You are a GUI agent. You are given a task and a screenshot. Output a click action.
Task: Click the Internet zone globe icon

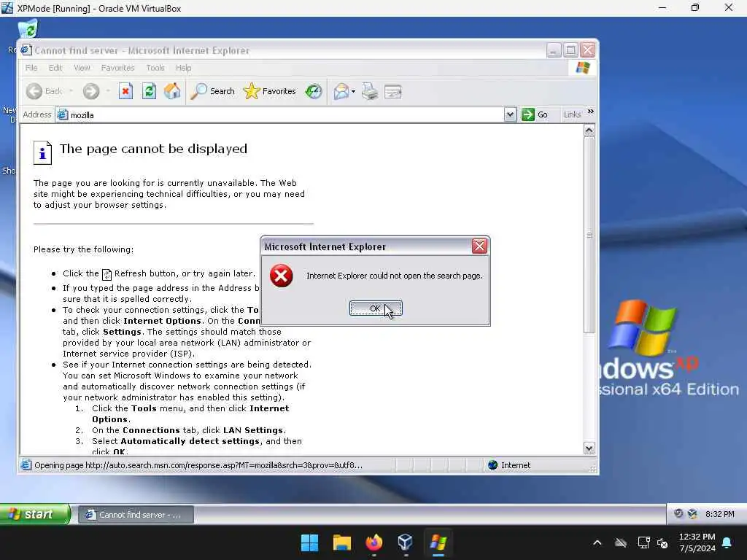pyautogui.click(x=493, y=464)
